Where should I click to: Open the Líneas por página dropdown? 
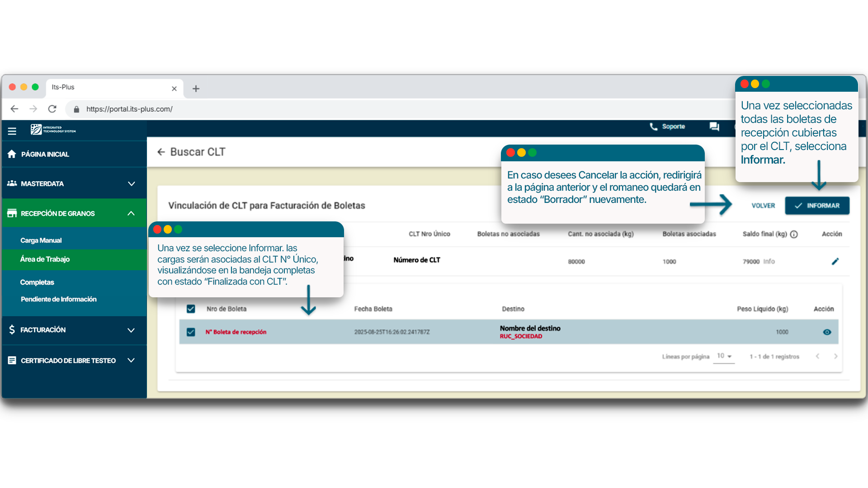724,356
